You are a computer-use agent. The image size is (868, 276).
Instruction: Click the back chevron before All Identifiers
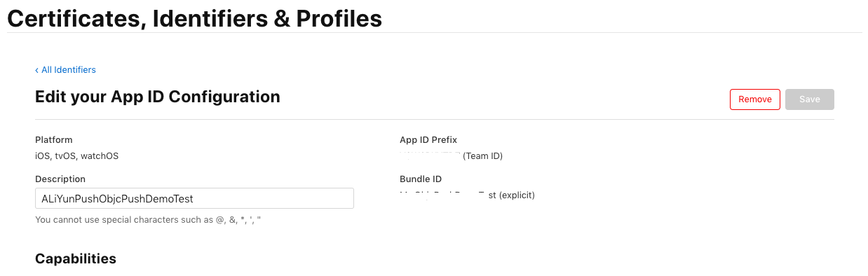(37, 70)
